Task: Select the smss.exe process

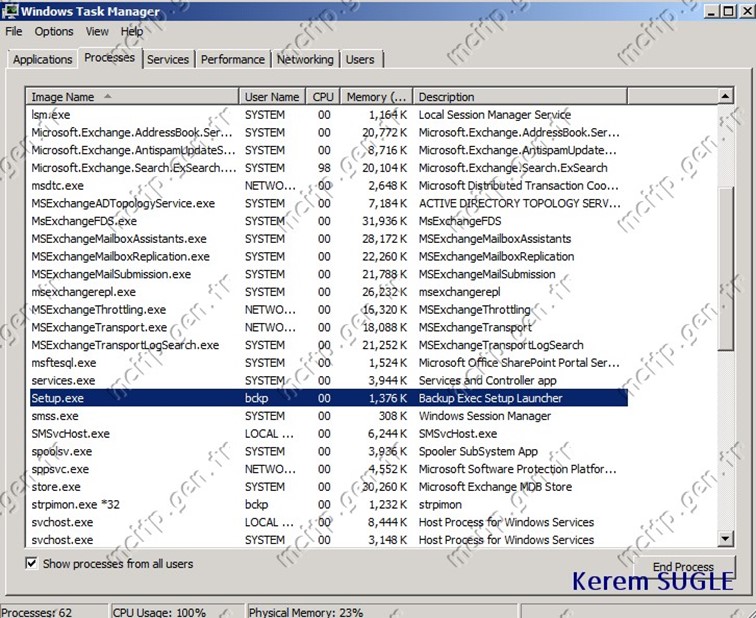Action: point(328,416)
